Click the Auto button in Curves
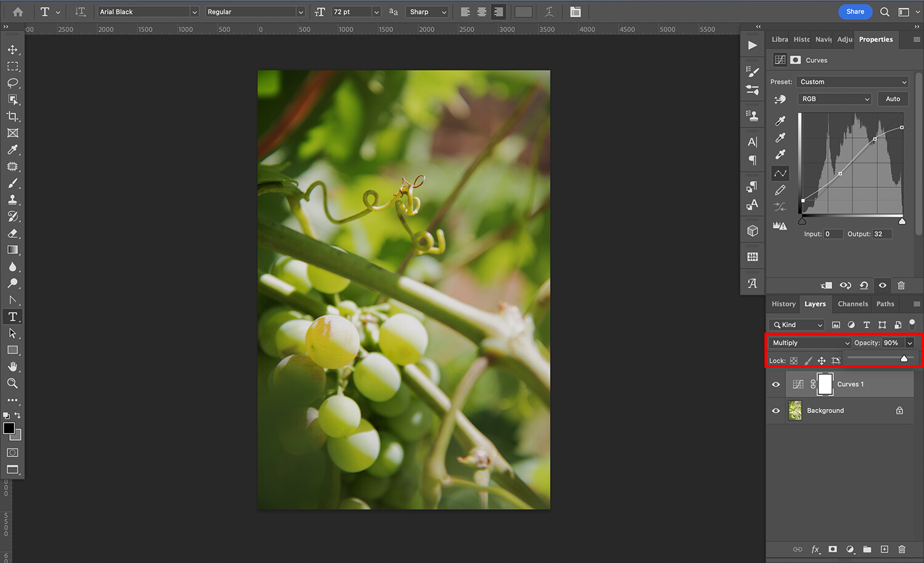Viewport: 924px width, 563px height. pos(893,99)
